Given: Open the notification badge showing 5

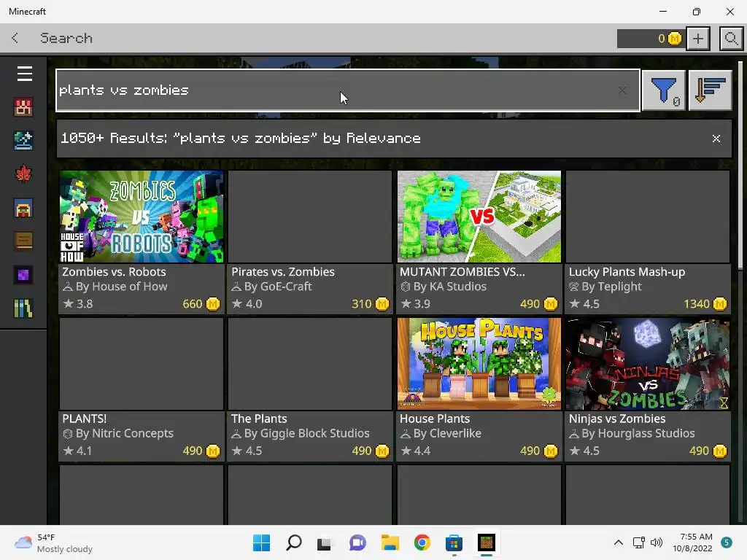Looking at the screenshot, I should [727, 542].
